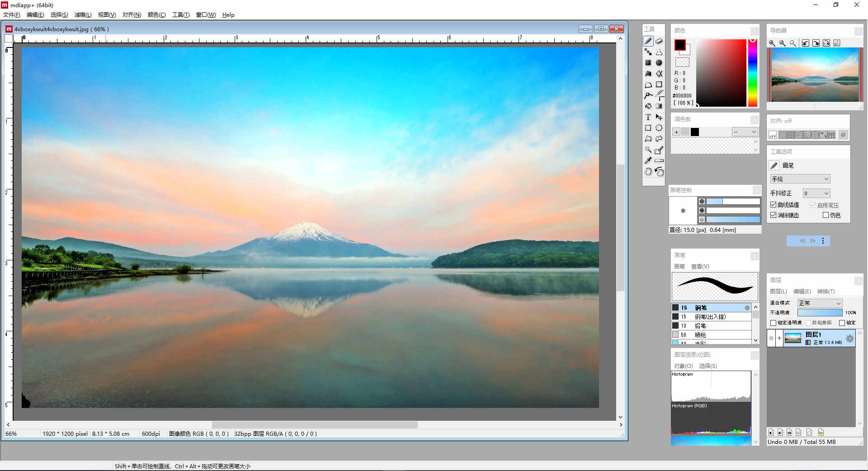Viewport: 868px width, 471px height.
Task: Open the 文件(F) menu
Action: tap(12, 15)
